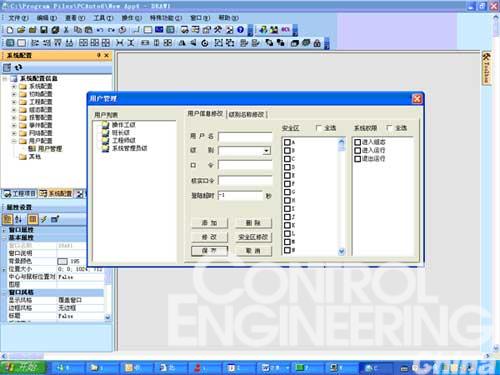Click the blue screen icon on main toolbar
500x375 pixels.
coord(159,30)
